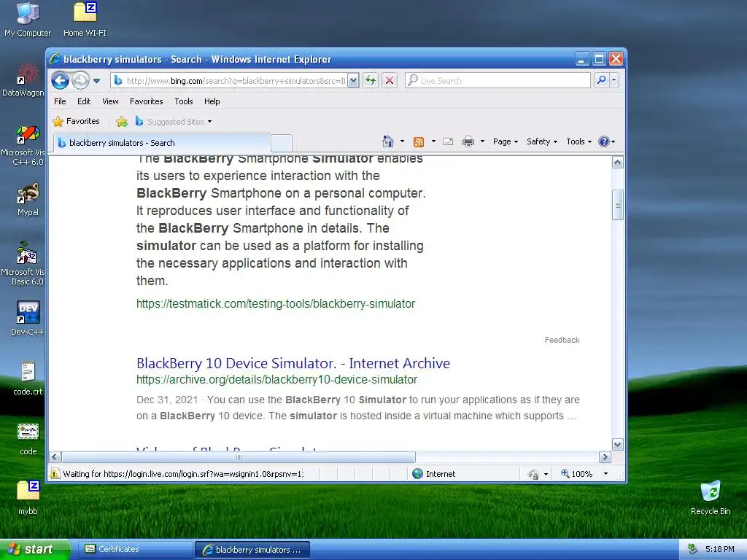Screen dimensions: 747x560
Task: Open a new blank tab
Action: pos(281,143)
